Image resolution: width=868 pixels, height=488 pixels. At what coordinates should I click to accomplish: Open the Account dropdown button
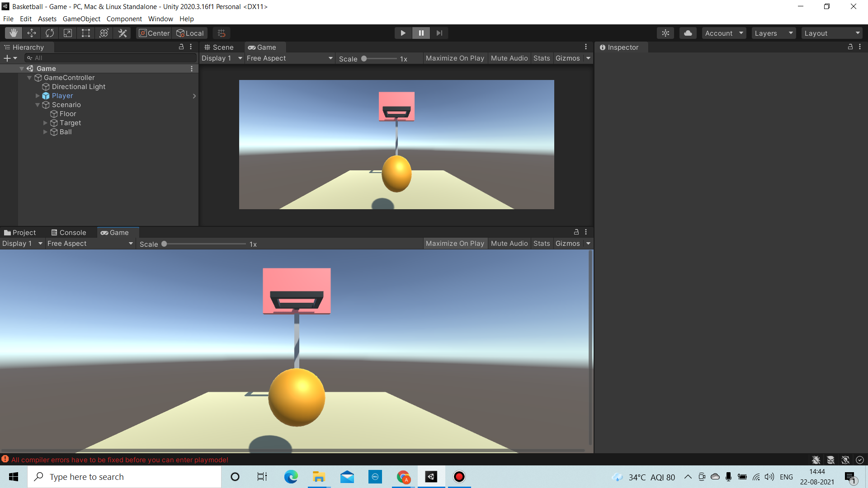tap(724, 33)
